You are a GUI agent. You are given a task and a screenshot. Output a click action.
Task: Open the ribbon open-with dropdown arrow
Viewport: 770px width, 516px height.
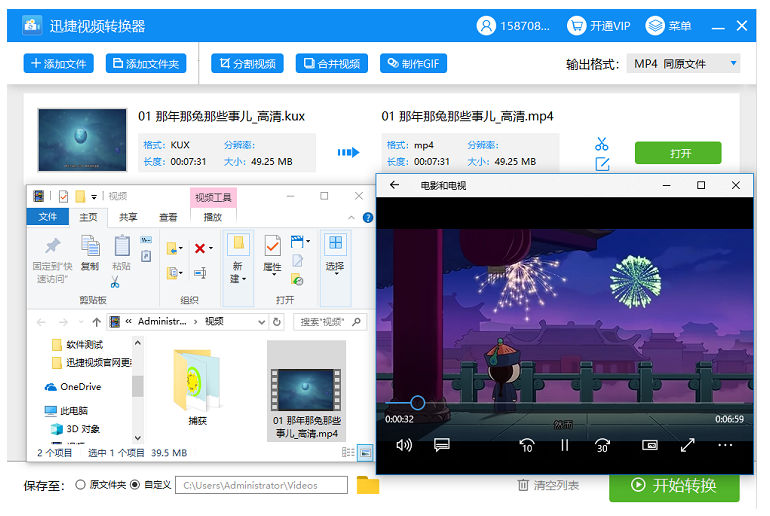click(x=308, y=241)
